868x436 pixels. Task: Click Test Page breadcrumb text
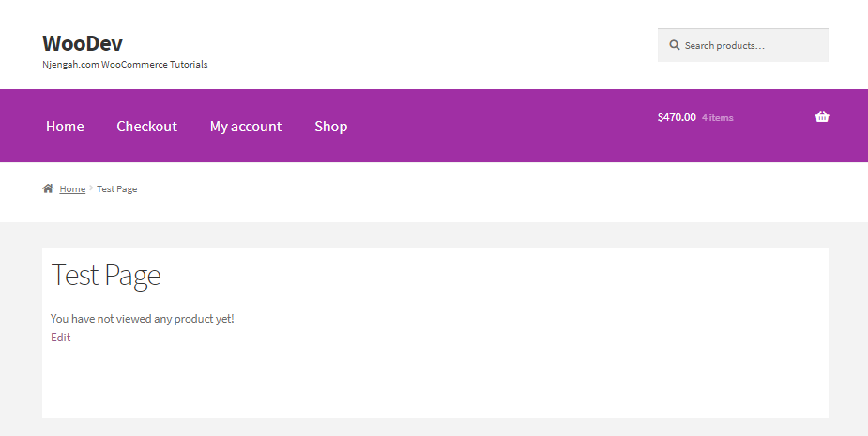point(116,188)
